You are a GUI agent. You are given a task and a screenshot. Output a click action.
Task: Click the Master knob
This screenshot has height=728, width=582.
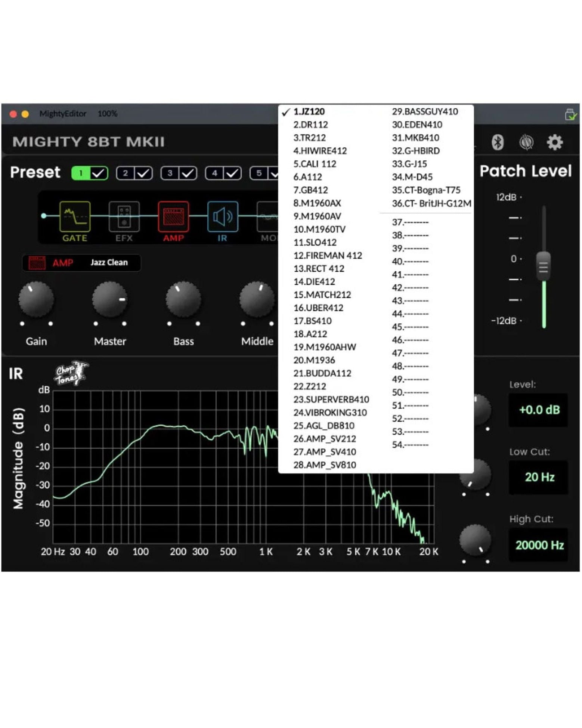pos(110,300)
